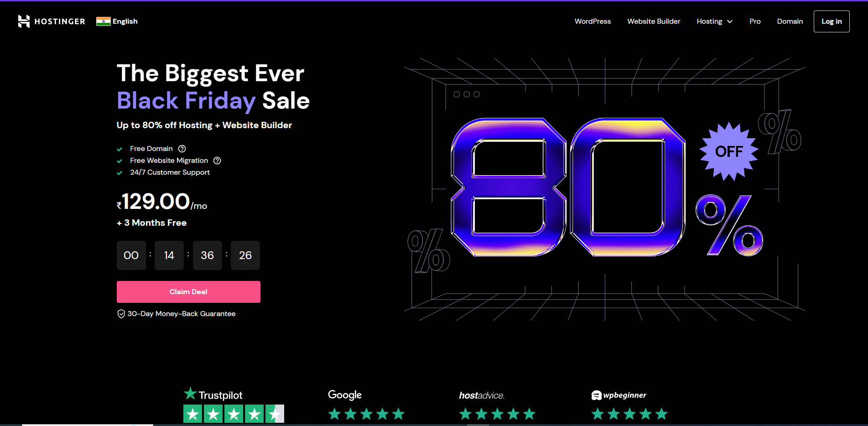The image size is (868, 426).
Task: Open the Free Domain help tooltip icon
Action: point(182,149)
